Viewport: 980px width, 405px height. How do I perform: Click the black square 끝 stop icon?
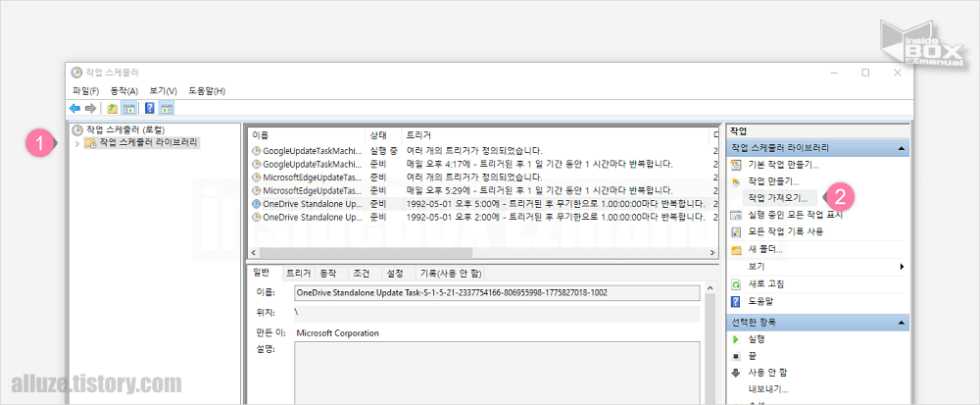[x=736, y=356]
